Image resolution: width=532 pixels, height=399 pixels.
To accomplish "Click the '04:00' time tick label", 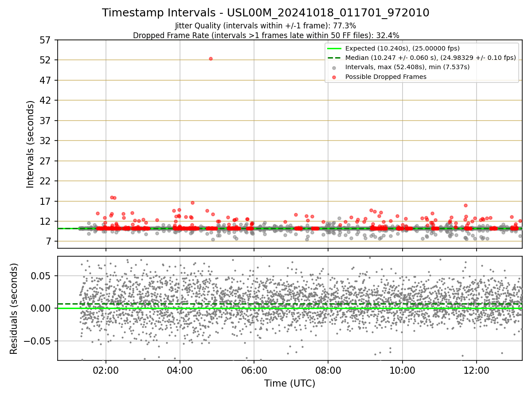I will 180,371.
